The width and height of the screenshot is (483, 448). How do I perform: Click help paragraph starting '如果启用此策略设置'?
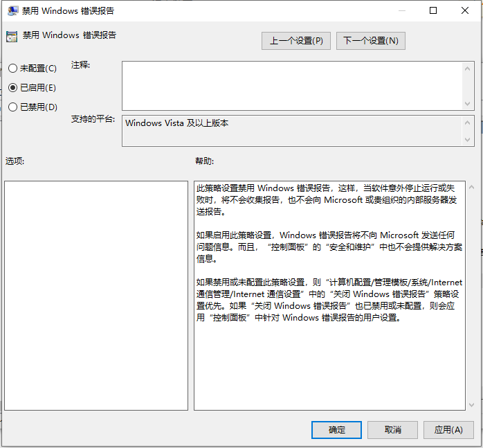click(329, 247)
